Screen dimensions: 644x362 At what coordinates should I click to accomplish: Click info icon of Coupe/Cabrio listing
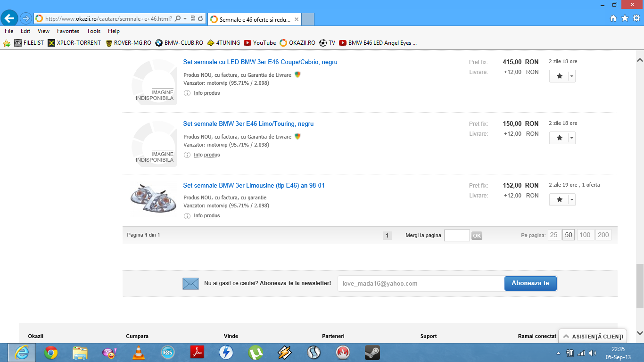tap(187, 93)
